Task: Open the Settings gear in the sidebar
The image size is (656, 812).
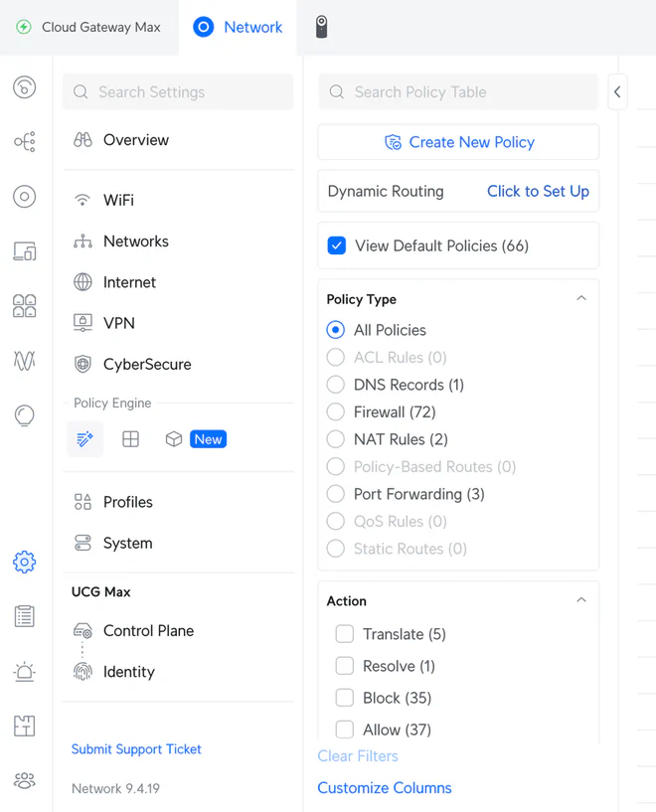Action: pos(24,562)
